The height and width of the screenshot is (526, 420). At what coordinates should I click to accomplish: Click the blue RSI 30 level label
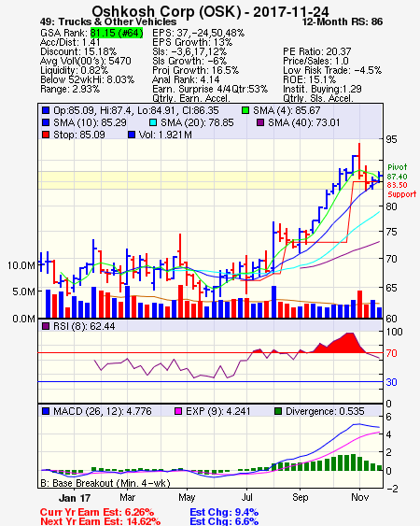pyautogui.click(x=391, y=382)
